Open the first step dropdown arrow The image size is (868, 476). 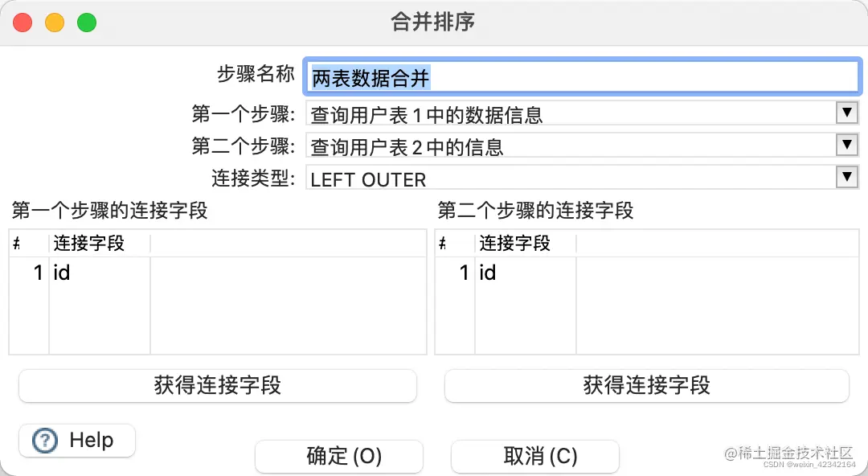point(846,113)
